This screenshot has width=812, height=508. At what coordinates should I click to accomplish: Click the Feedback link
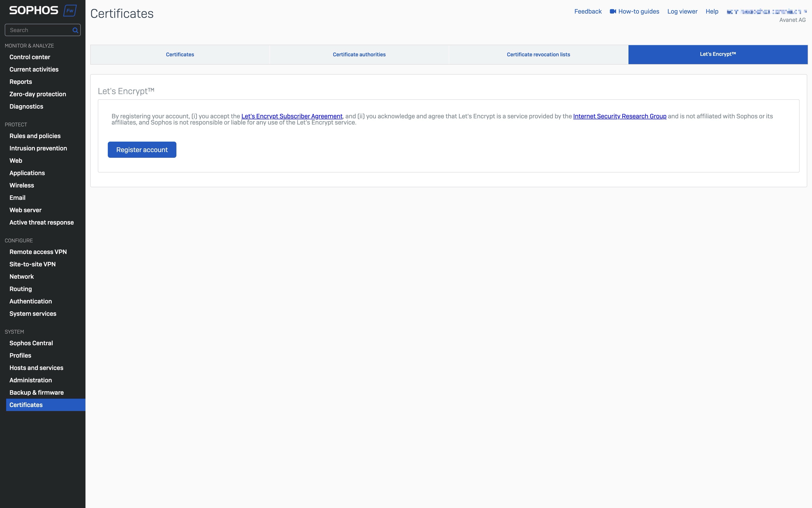[588, 11]
